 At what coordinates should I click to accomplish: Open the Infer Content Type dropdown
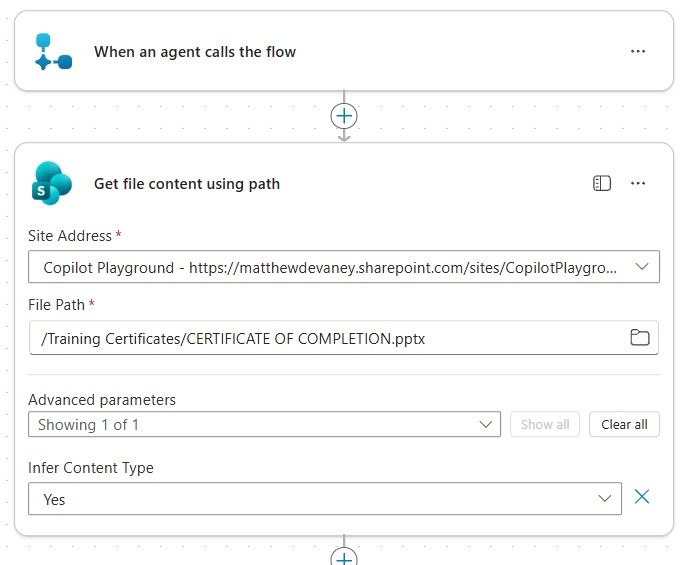[325, 499]
